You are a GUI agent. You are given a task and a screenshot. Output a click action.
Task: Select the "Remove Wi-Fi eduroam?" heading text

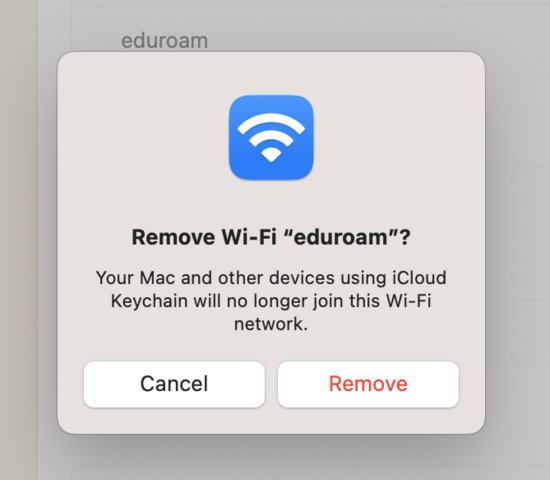271,237
